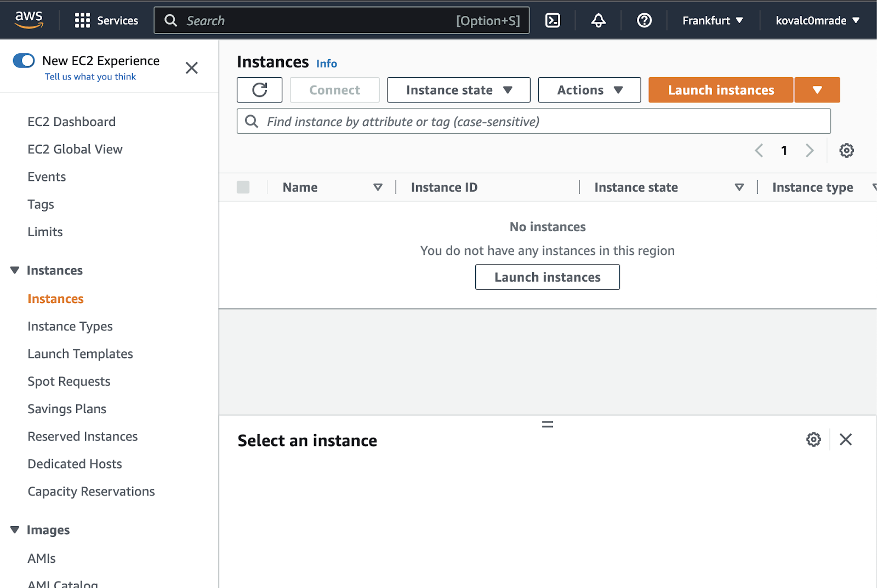Viewport: 877px width, 588px height.
Task: Open the Info link beside Instances
Action: click(x=326, y=64)
